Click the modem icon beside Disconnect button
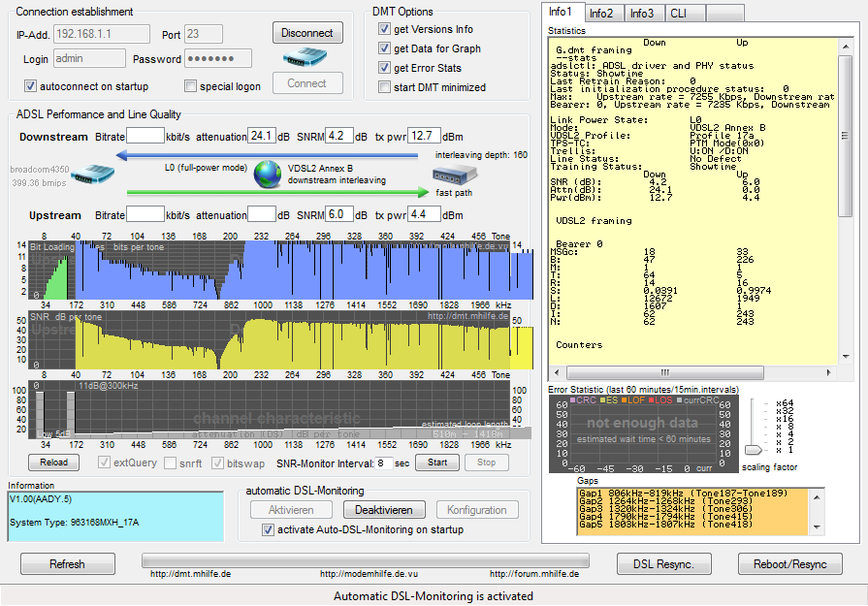This screenshot has width=868, height=606. coord(305,56)
